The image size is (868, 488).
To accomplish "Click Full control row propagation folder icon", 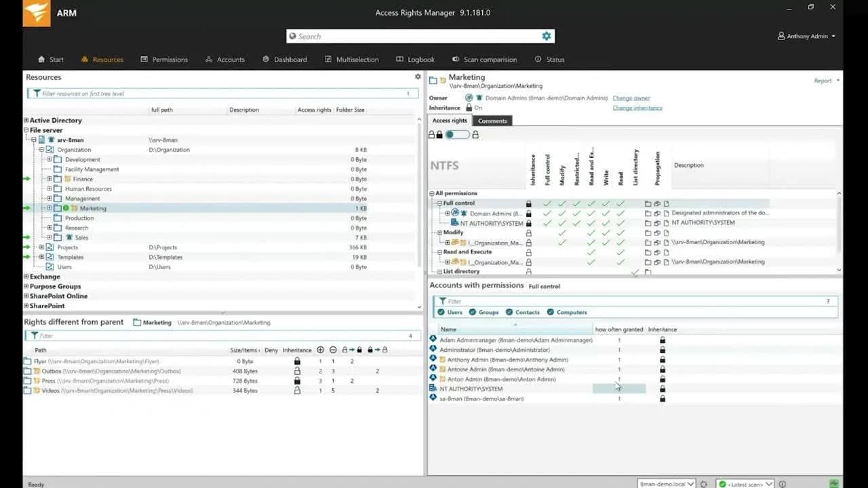I will click(648, 203).
